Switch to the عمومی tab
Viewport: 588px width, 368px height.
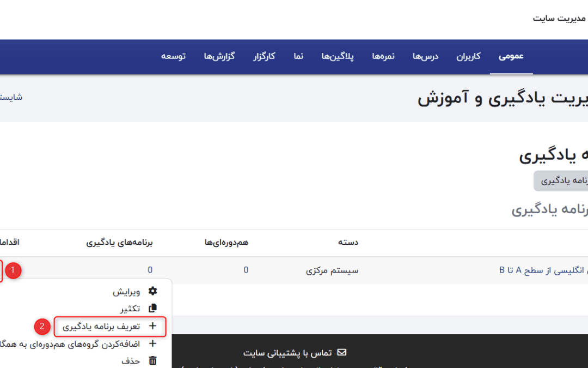point(511,56)
